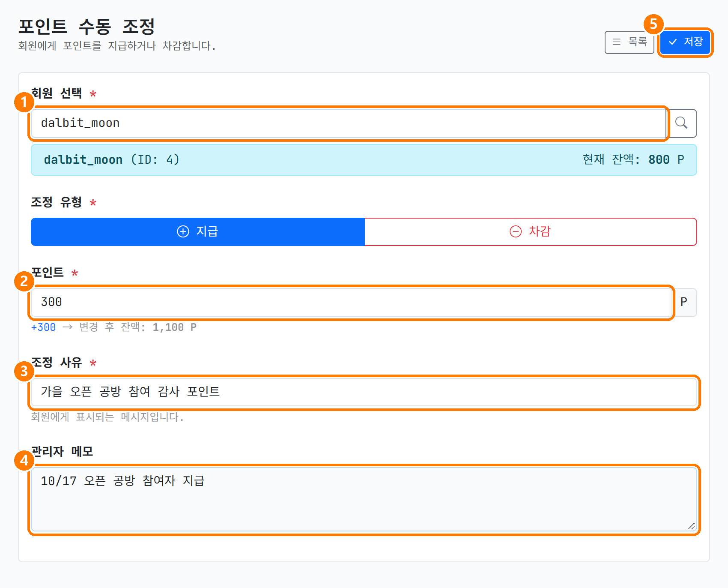This screenshot has height=588, width=728.
Task: Click the P unit suffix beside points field
Action: tap(684, 303)
